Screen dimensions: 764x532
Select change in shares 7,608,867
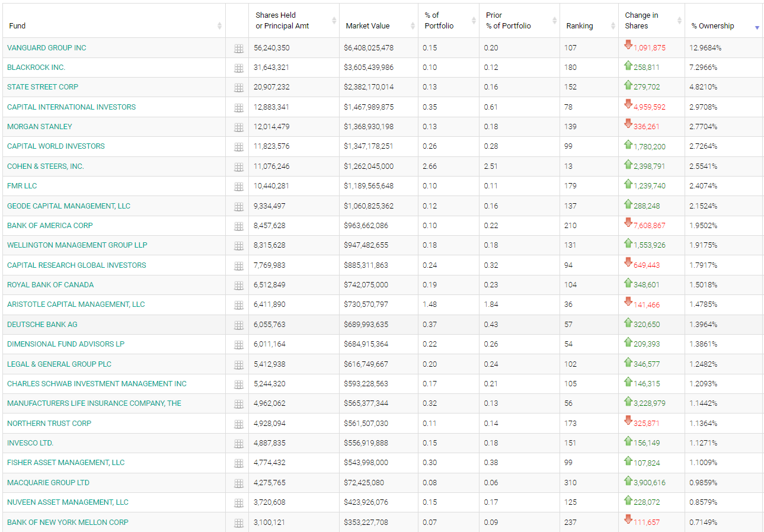tap(650, 226)
